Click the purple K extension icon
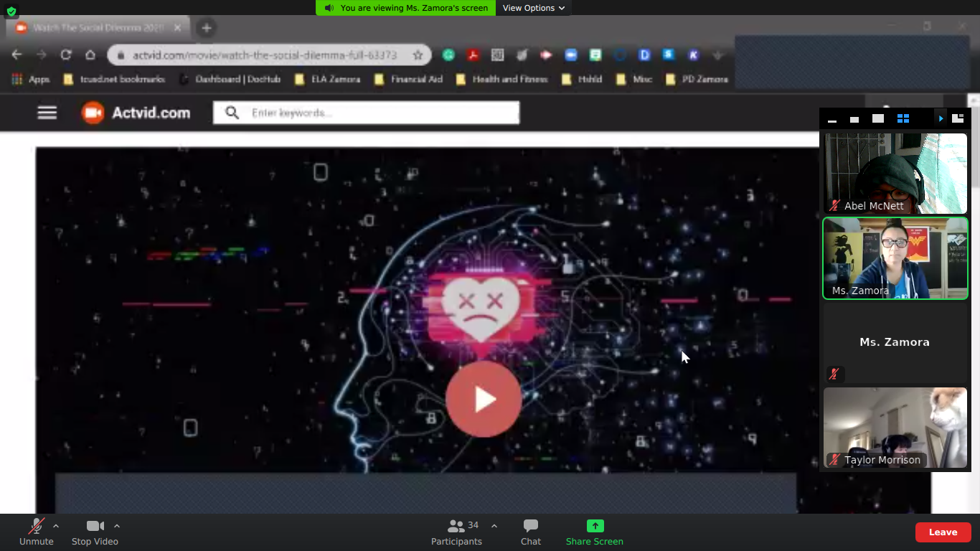980x551 pixels. point(693,55)
